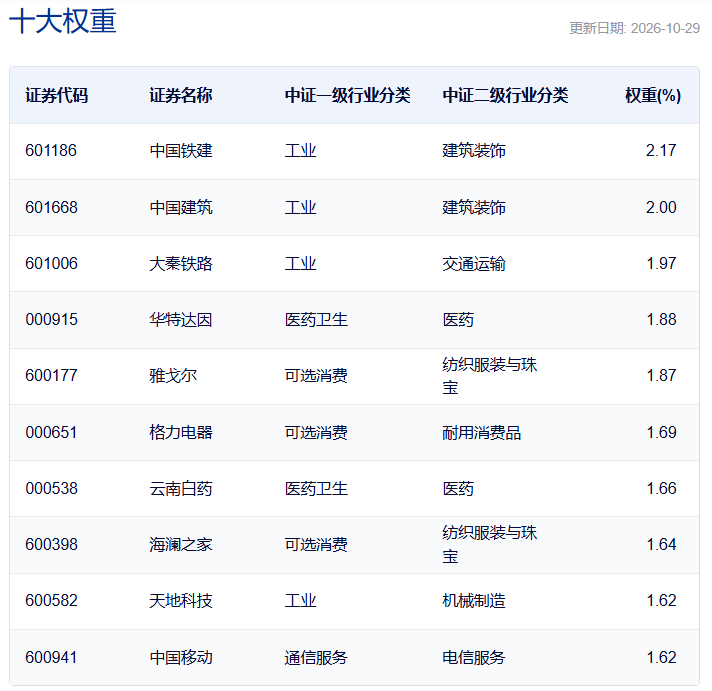Screen dimensions: 712x691
Task: Select the 云南白药 name cell
Action: click(181, 489)
